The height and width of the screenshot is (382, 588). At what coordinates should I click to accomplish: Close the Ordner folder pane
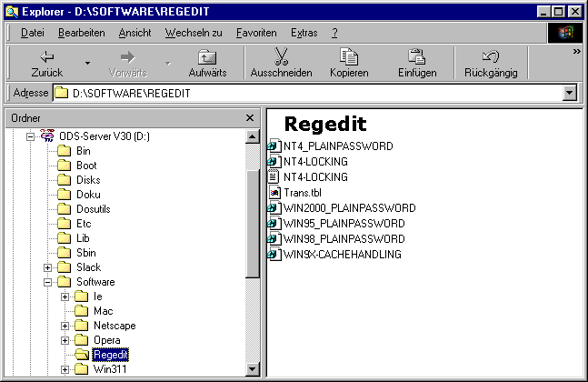pyautogui.click(x=250, y=118)
